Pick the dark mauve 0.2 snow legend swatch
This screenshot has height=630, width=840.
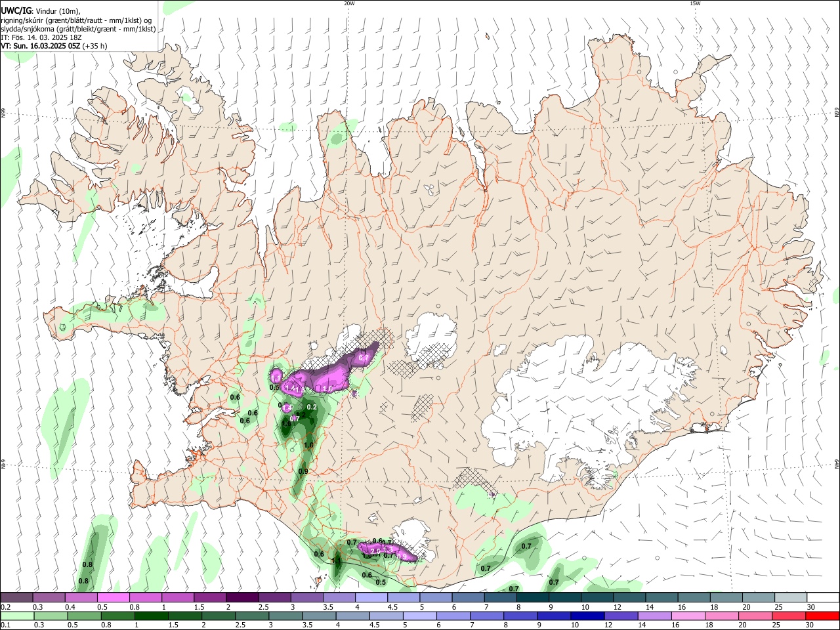coord(16,597)
